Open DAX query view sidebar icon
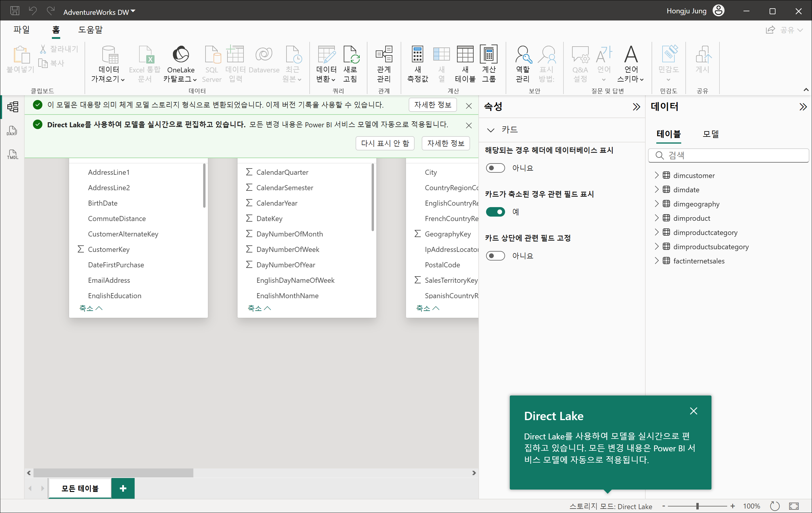The height and width of the screenshot is (513, 812). click(12, 131)
